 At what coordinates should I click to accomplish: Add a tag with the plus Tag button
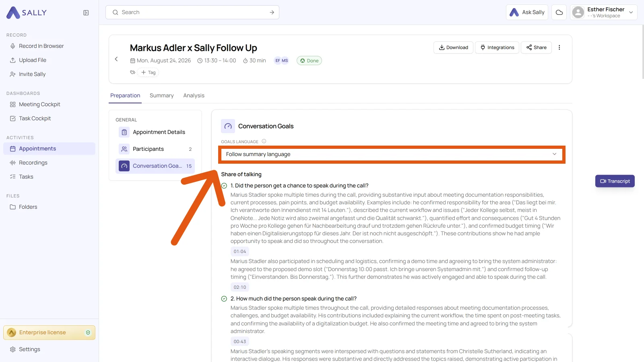tap(148, 72)
